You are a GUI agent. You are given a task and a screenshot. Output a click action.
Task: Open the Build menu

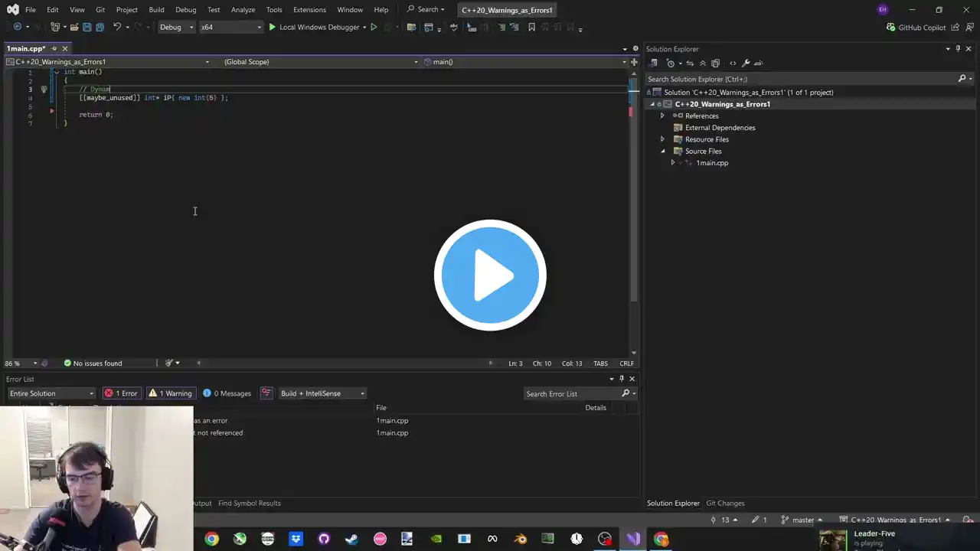tap(156, 10)
